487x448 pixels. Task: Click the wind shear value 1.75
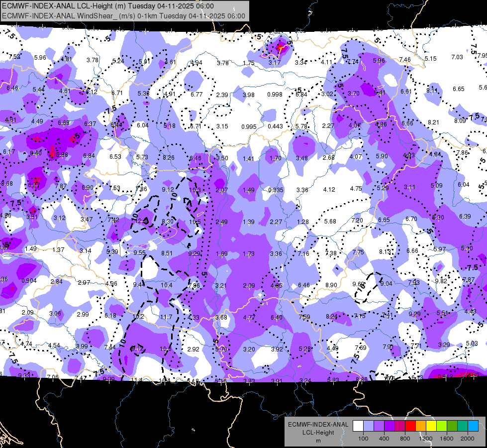pyautogui.click(x=248, y=63)
